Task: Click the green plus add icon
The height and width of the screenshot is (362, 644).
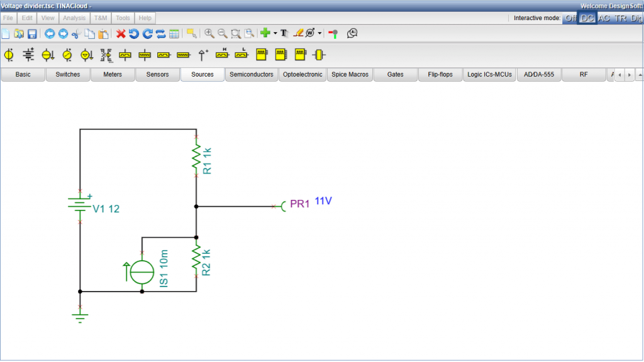Action: click(x=265, y=33)
